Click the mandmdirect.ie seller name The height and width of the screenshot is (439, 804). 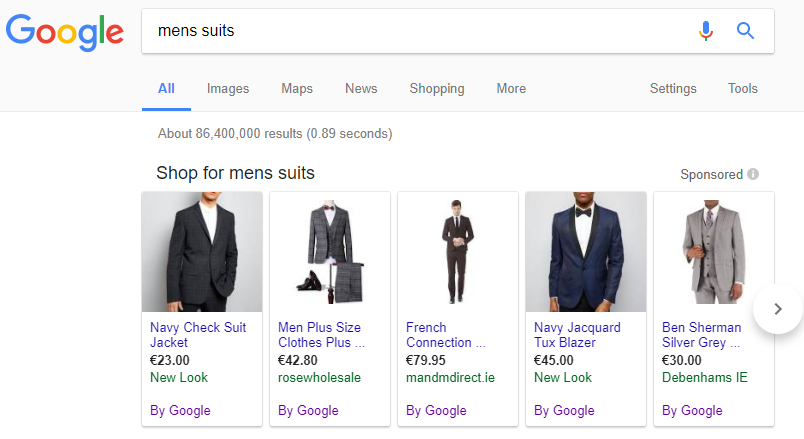451,377
